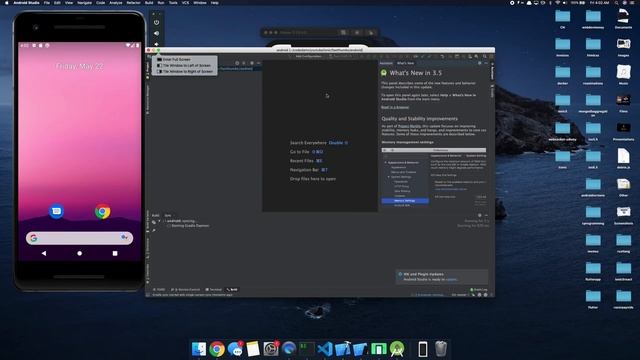Open the Trash in the Dock
Image resolution: width=640 pixels, height=360 pixels.
pos(441,349)
